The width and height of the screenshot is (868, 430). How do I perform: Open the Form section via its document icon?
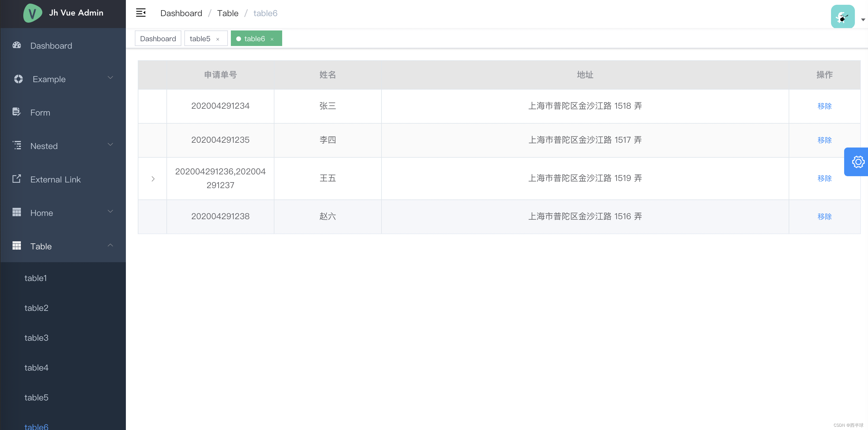(x=16, y=112)
